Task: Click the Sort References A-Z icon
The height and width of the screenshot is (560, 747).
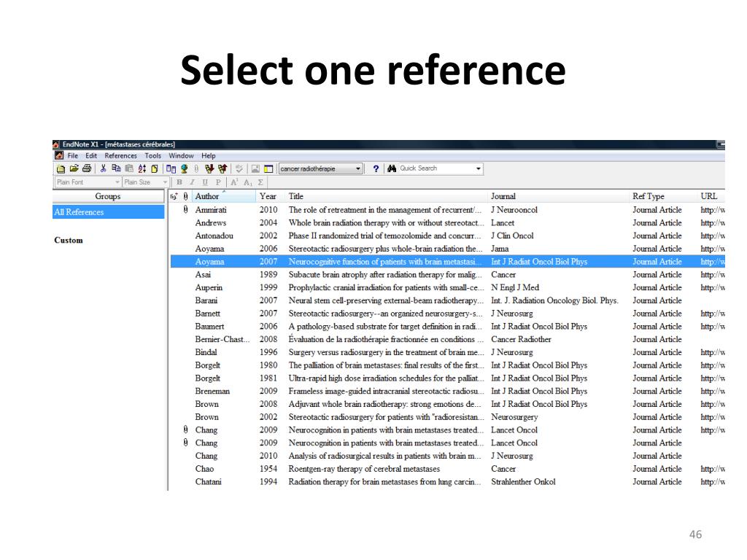Action: click(142, 168)
